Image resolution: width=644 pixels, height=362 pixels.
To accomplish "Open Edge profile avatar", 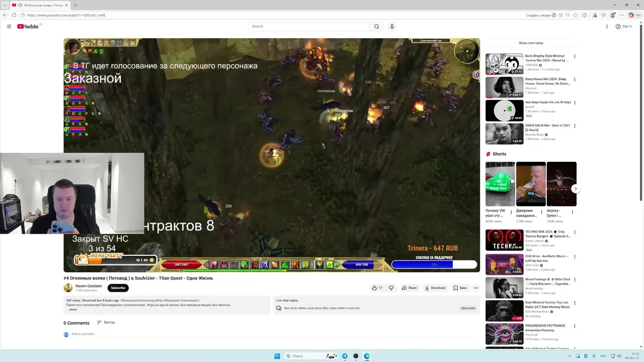I will (x=613, y=15).
